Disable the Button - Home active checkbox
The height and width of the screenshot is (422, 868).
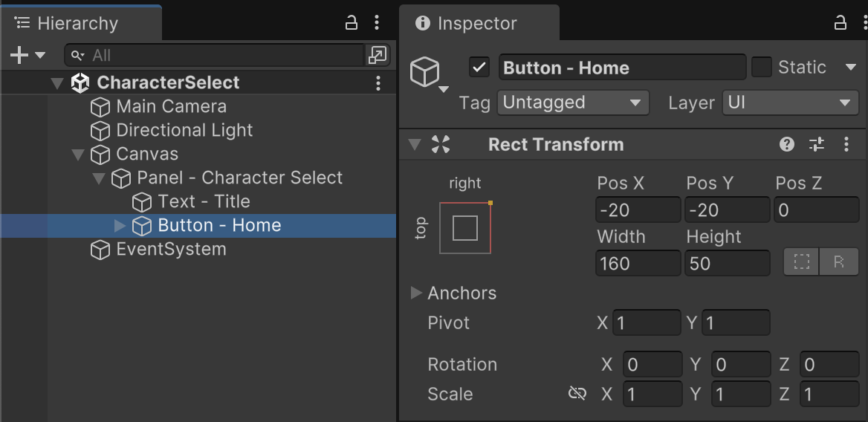click(479, 68)
